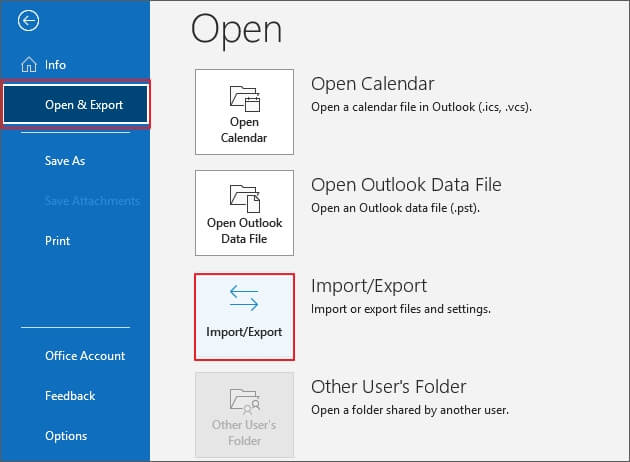Select Open & Export in the sidebar
Screen dimensions: 630x462
tap(76, 104)
